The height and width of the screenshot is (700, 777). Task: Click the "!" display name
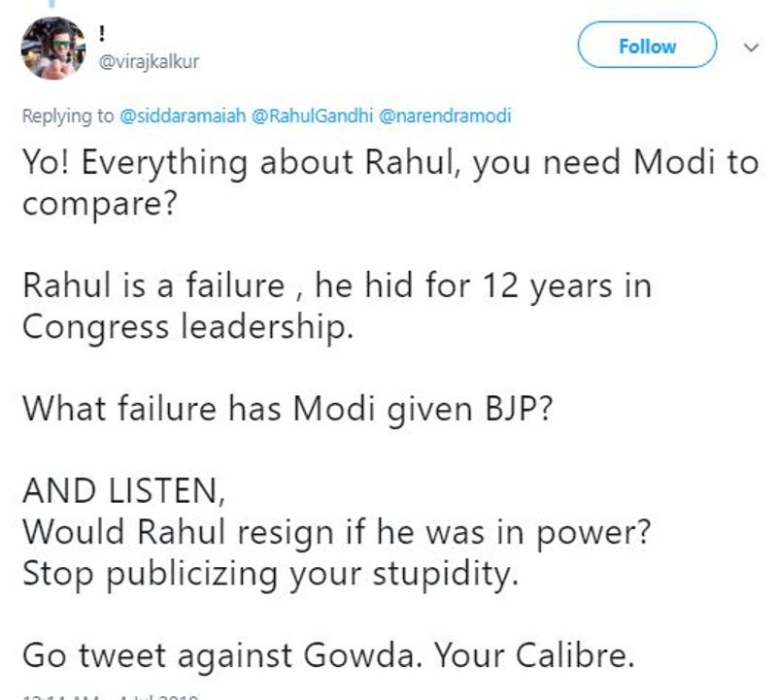[x=102, y=34]
